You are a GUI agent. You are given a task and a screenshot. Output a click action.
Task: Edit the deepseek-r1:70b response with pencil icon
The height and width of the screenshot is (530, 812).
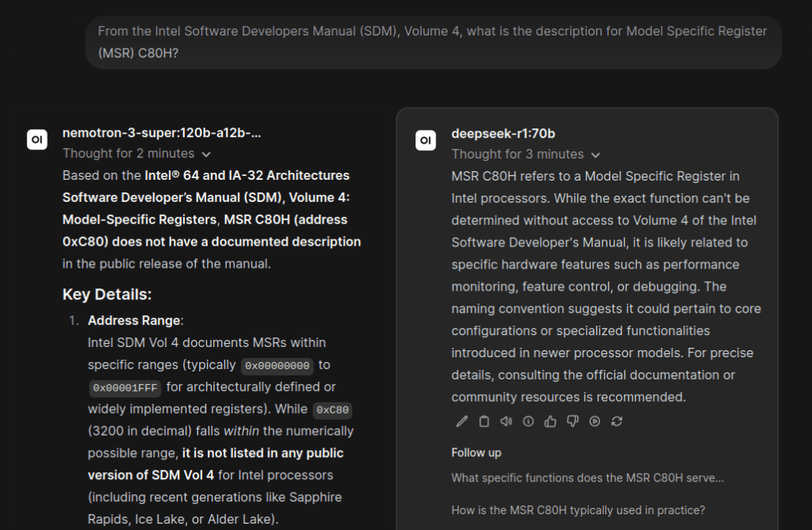[x=462, y=421]
